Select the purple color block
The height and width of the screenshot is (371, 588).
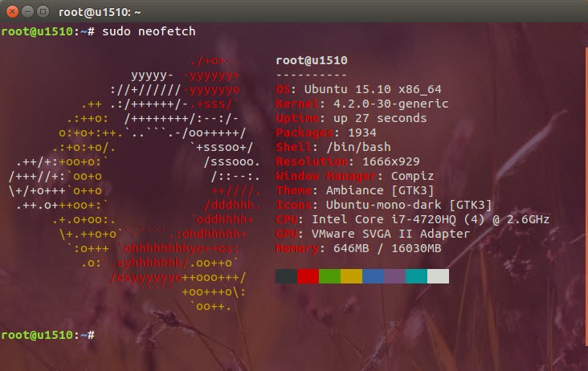point(394,277)
